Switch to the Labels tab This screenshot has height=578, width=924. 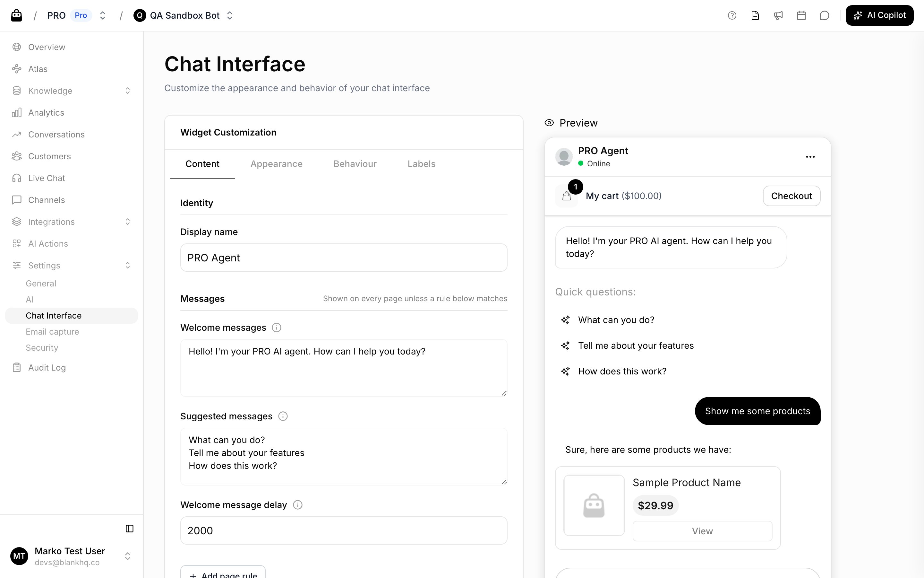click(422, 164)
